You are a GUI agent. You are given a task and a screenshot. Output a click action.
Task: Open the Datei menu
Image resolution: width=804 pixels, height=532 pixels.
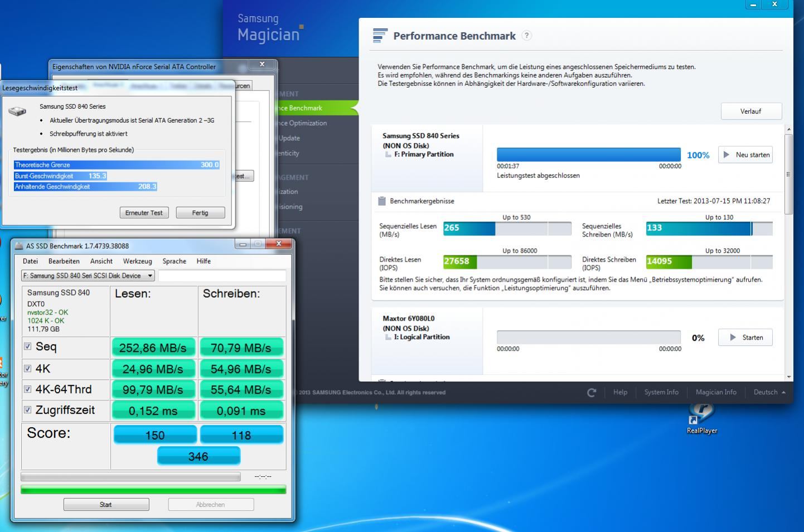30,261
